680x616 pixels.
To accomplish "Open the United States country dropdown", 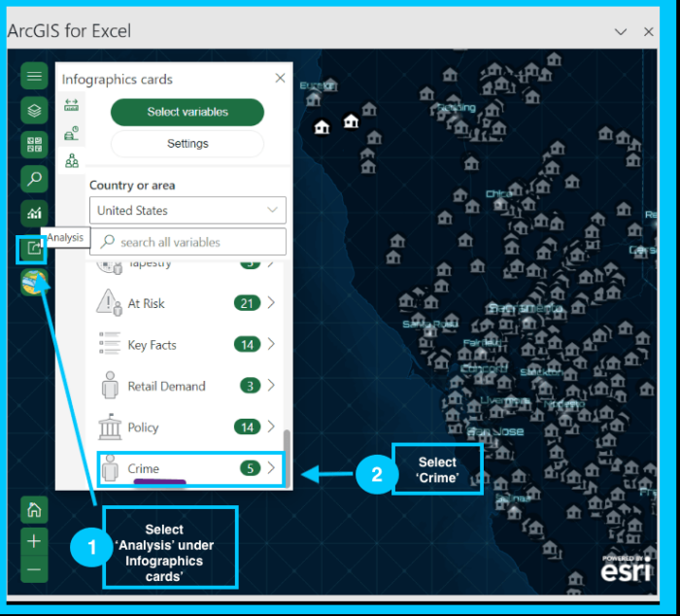I will coord(187,211).
